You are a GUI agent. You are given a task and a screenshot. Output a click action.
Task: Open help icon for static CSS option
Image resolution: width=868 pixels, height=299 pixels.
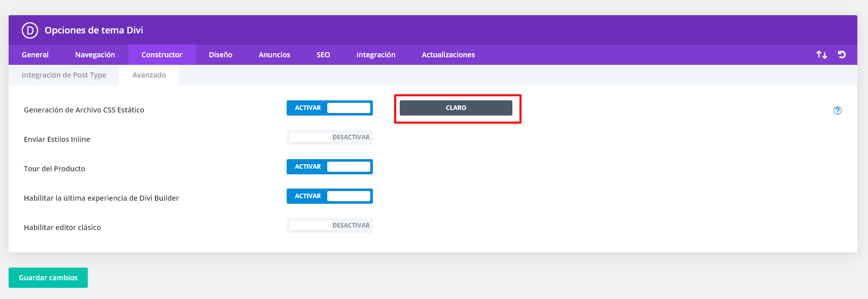pos(838,110)
